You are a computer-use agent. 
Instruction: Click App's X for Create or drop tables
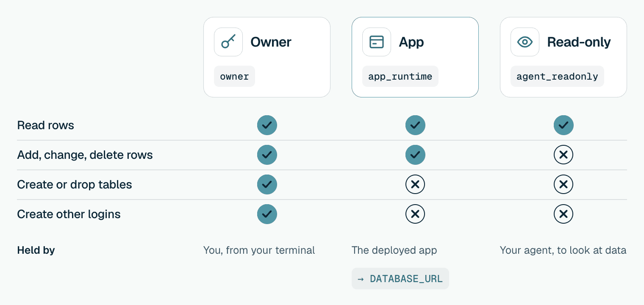pyautogui.click(x=415, y=185)
